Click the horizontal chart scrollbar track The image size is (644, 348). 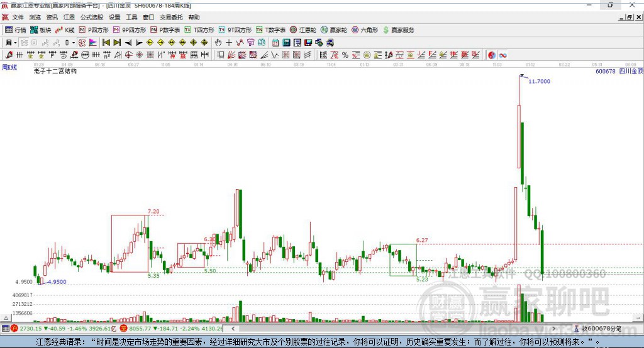[394, 329]
